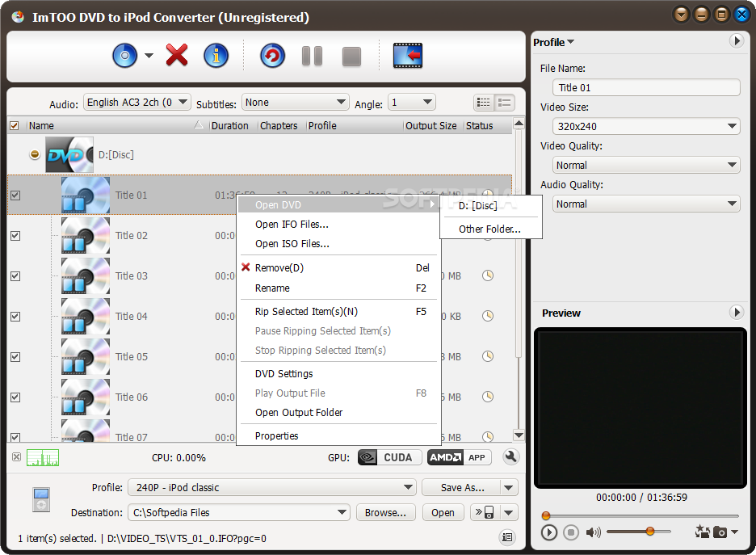Collapse Profile panel with arrow button
Viewport: 756px width, 555px height.
(737, 41)
